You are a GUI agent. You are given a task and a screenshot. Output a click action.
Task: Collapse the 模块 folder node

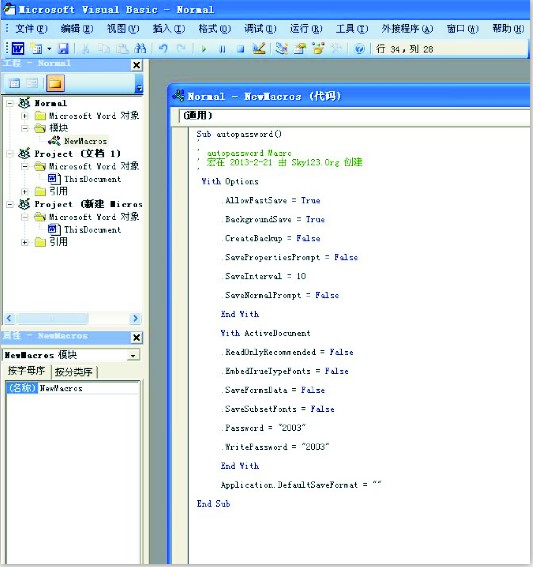click(25, 128)
